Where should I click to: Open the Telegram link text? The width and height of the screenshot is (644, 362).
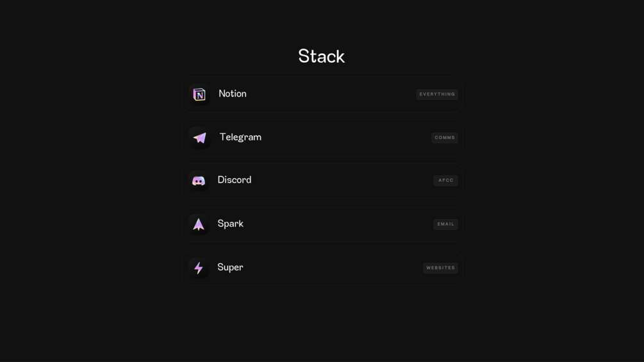[240, 137]
